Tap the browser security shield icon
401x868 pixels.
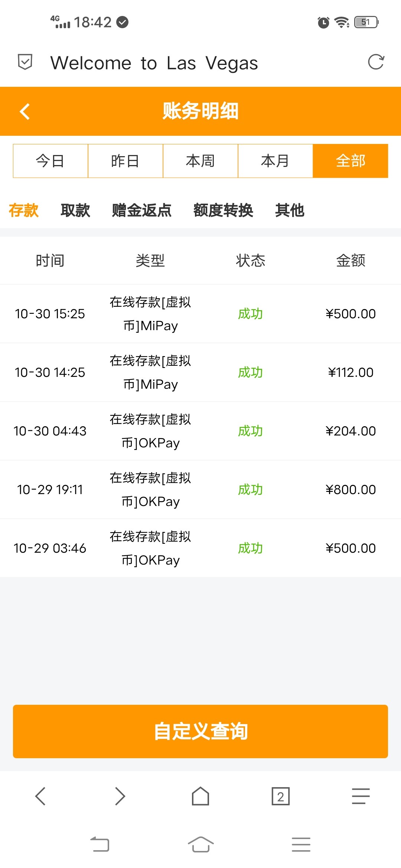coord(25,62)
